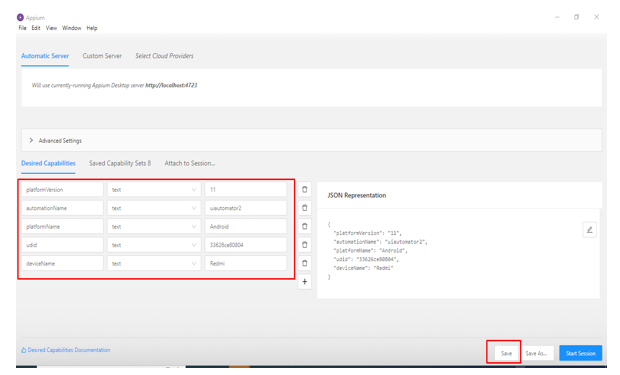Click the JSON line "deviceName": "Redmi"

click(364, 268)
